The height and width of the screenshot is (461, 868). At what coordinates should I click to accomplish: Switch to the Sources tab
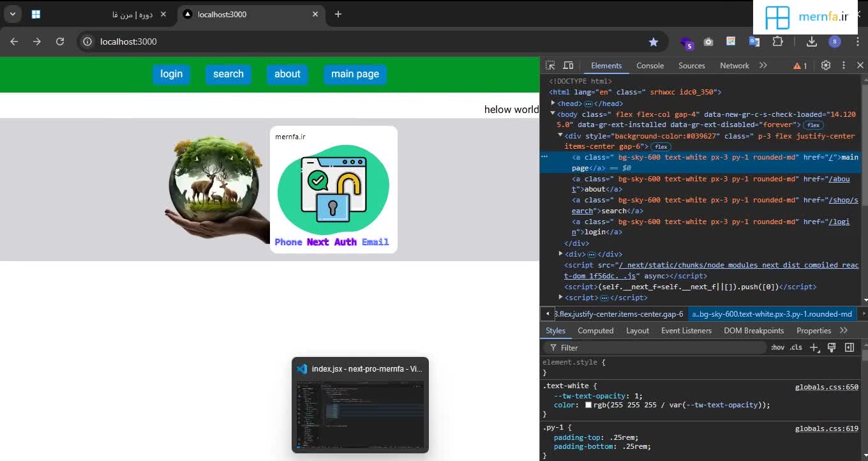click(x=692, y=66)
